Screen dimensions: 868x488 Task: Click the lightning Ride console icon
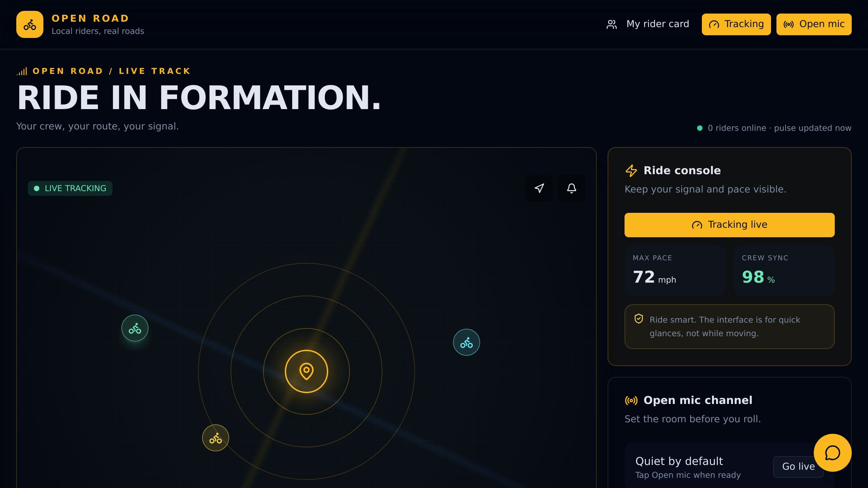[x=631, y=170]
